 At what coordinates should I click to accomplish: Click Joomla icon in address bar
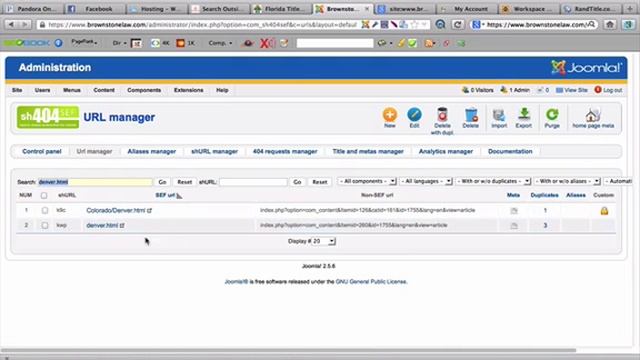tap(365, 24)
